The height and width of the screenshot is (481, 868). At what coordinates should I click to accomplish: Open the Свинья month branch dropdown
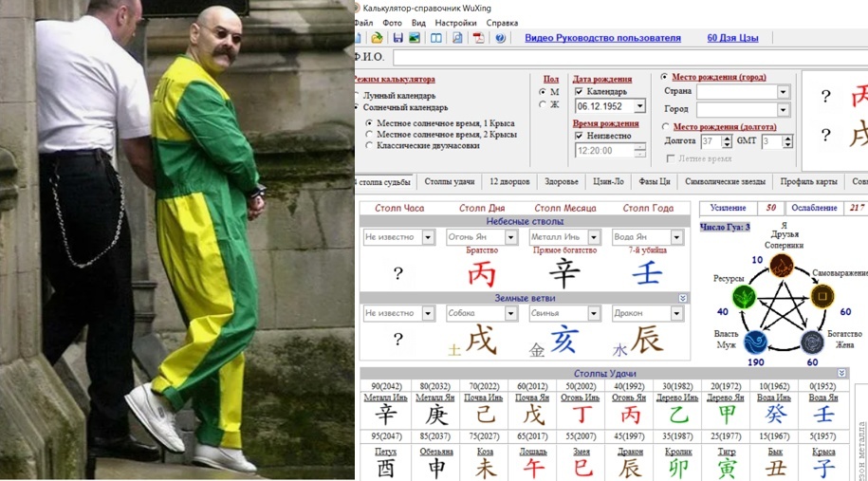(594, 313)
